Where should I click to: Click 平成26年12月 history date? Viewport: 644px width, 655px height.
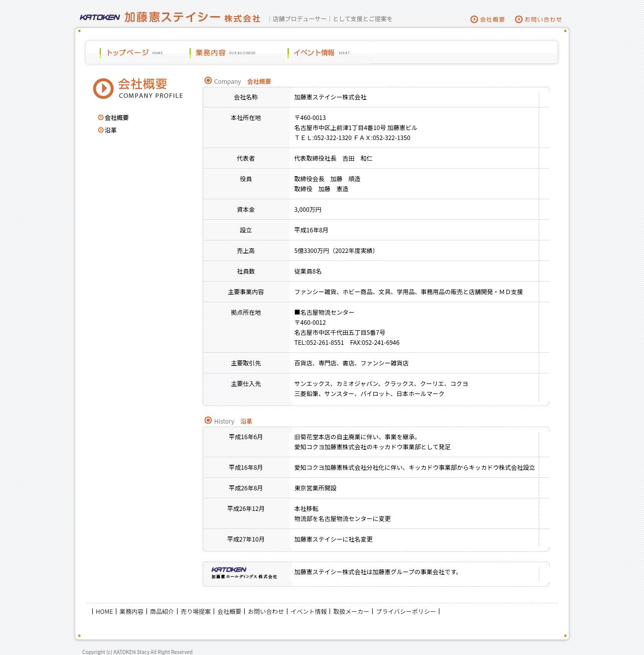coord(246,509)
